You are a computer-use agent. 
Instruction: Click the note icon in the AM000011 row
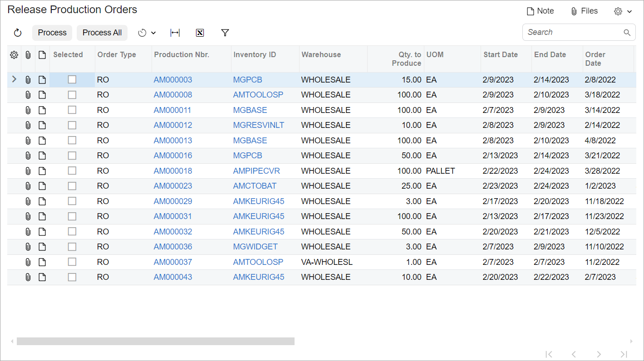(42, 110)
